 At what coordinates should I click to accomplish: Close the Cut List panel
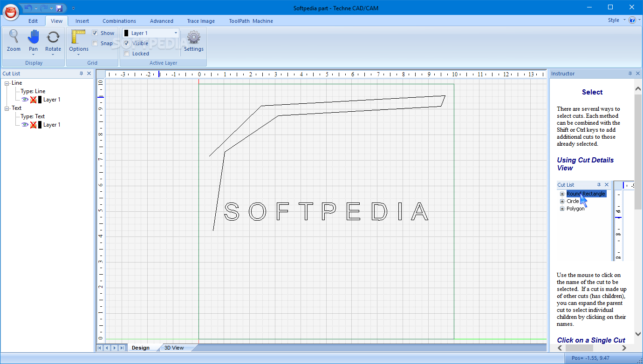pos(89,74)
